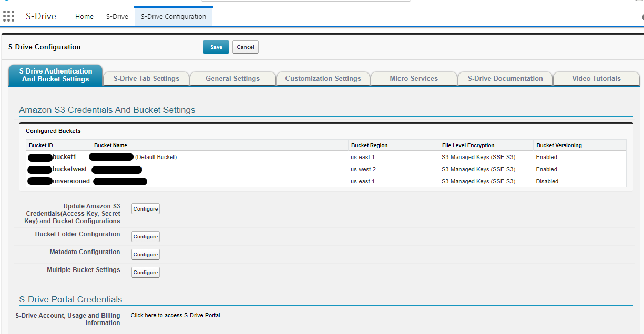Select S-Drive Authentication And Bucket Settings tab

pyautogui.click(x=55, y=75)
